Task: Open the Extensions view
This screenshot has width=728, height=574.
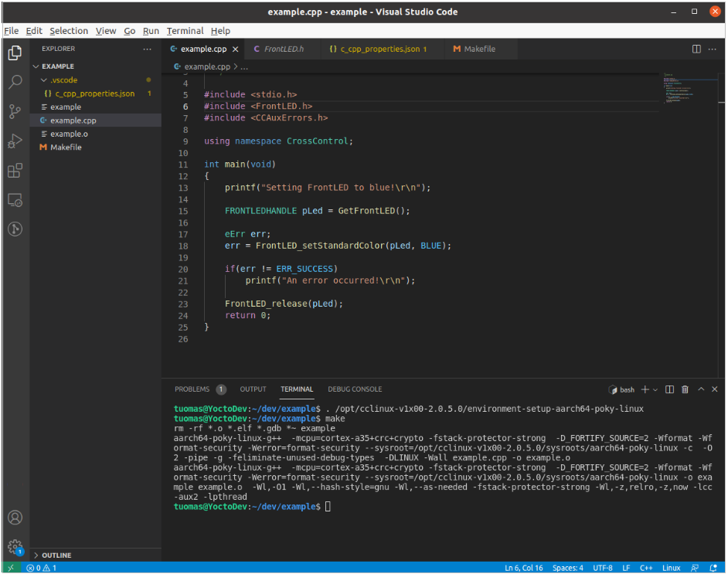Action: tap(15, 170)
